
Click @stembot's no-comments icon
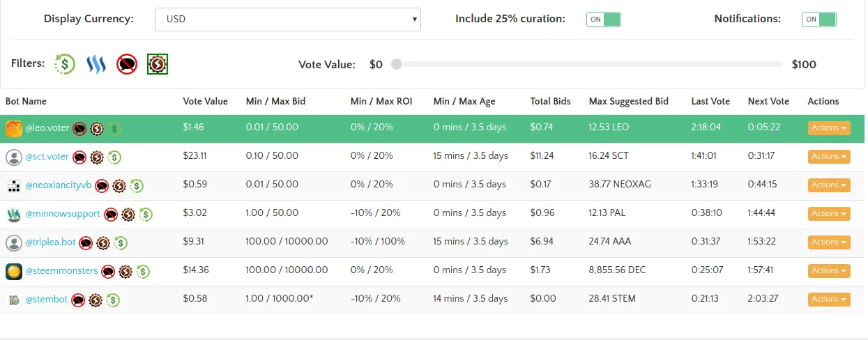(78, 300)
